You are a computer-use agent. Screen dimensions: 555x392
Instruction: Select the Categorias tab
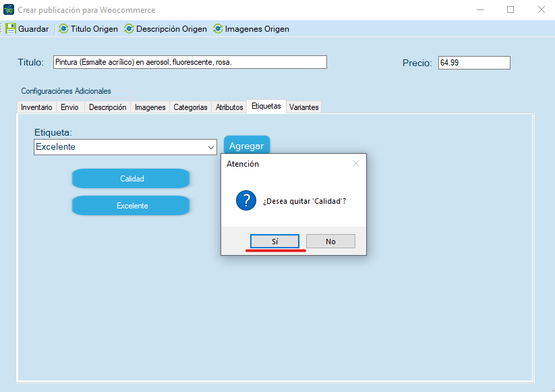[190, 107]
